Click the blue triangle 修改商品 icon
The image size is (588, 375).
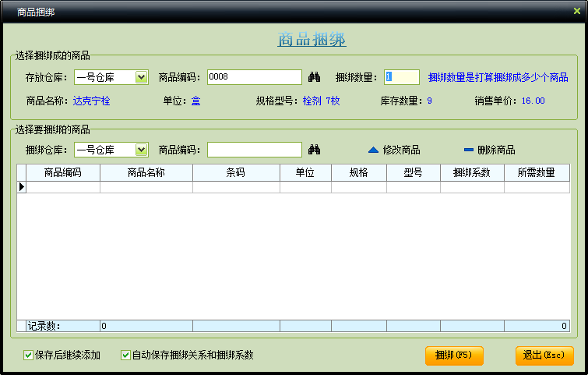coord(373,150)
